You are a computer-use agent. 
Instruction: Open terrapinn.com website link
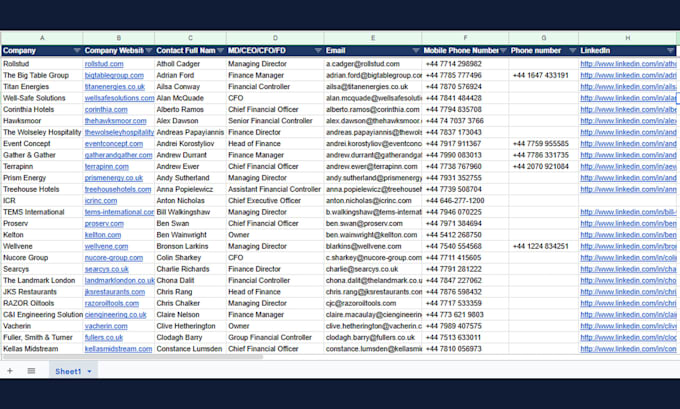(x=107, y=167)
